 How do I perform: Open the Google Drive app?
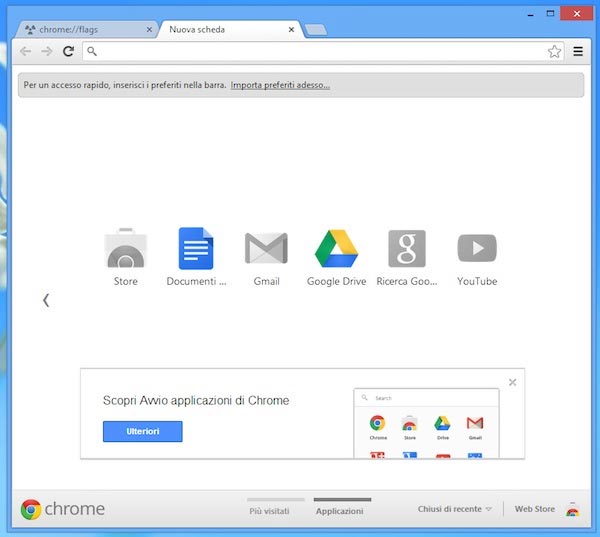(x=336, y=248)
